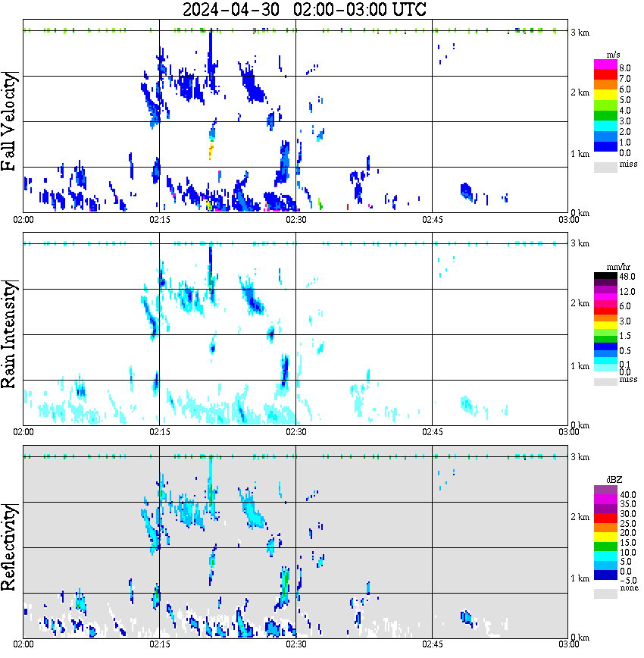The width and height of the screenshot is (644, 658).
Task: Click the '30.0' value in dBZ legend
Action: (628, 514)
